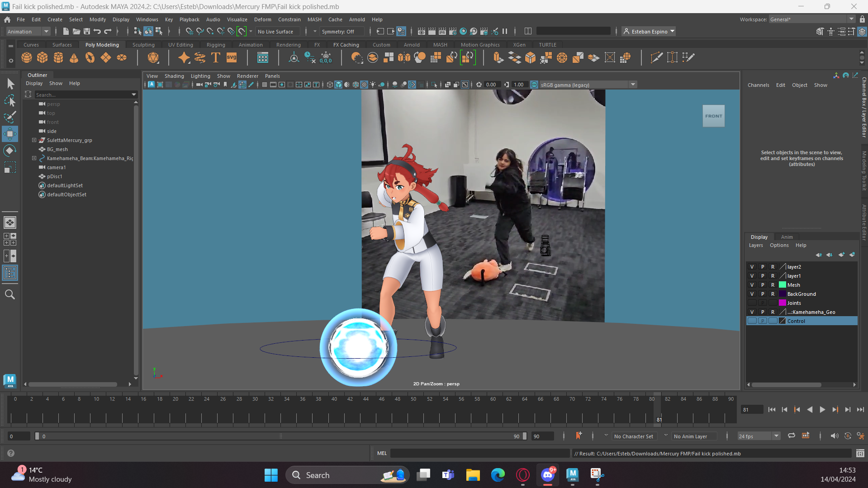Image resolution: width=868 pixels, height=488 pixels.
Task: Select the Paint Selection tool
Action: point(10,117)
